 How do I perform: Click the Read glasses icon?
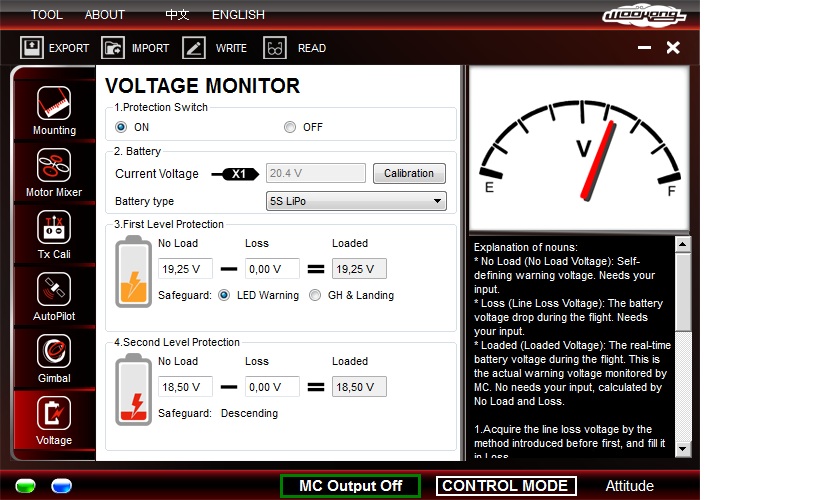click(275, 47)
